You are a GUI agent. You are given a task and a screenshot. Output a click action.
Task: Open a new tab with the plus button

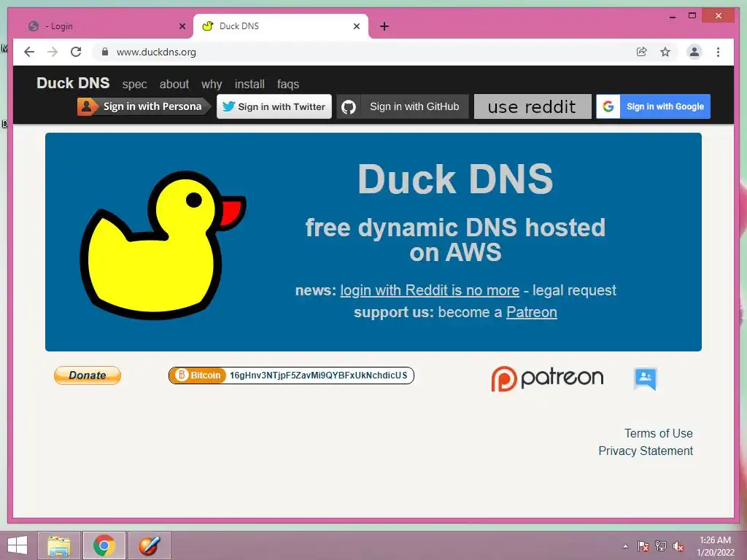[384, 26]
